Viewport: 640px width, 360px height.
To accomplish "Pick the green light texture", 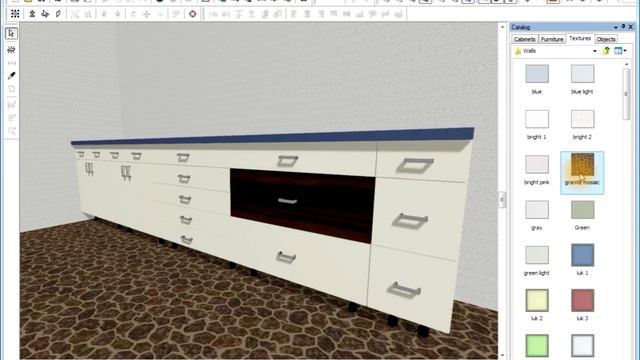I will point(537,255).
